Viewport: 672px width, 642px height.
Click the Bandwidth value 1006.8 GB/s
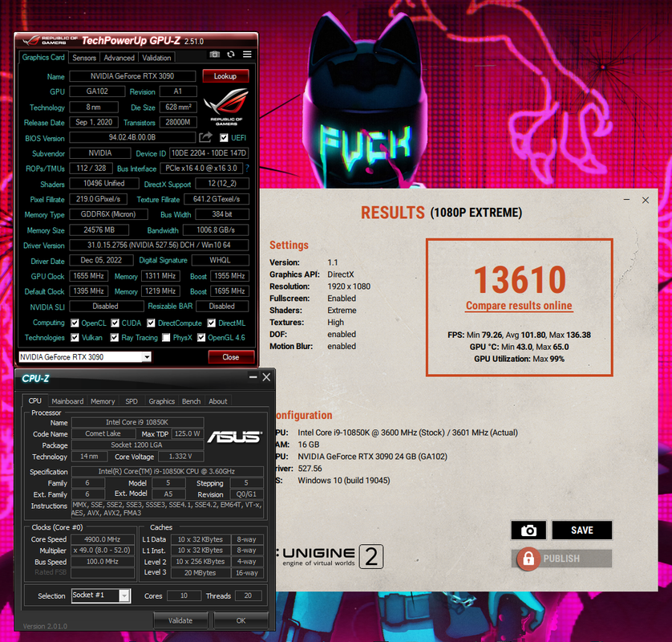pos(216,230)
